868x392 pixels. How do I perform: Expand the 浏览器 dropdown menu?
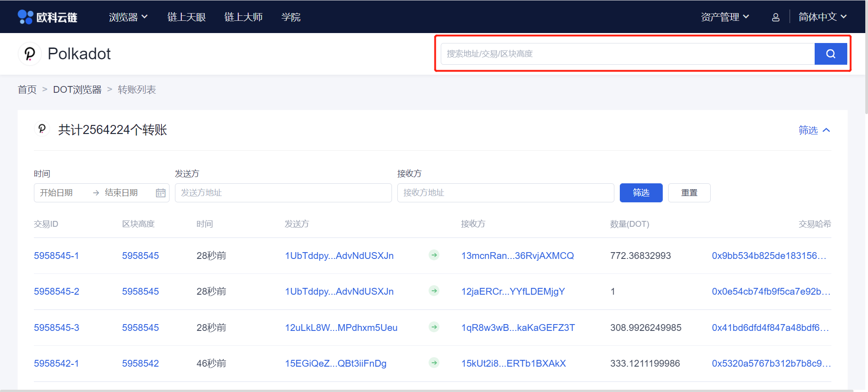point(128,17)
